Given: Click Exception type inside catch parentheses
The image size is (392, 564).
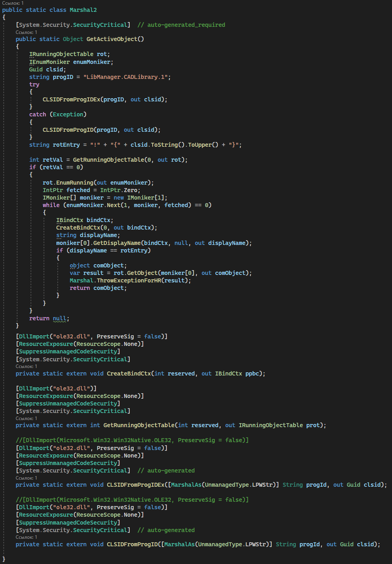Looking at the screenshot, I should pos(68,114).
